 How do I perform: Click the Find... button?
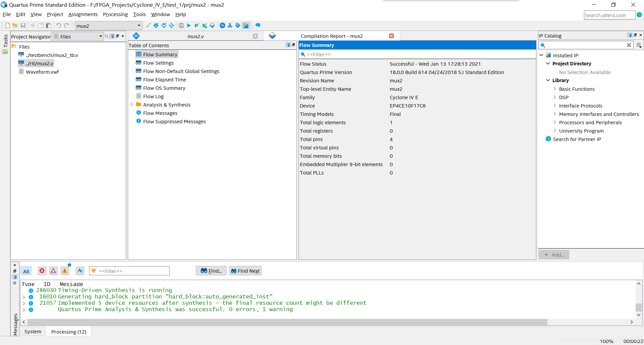tap(211, 271)
